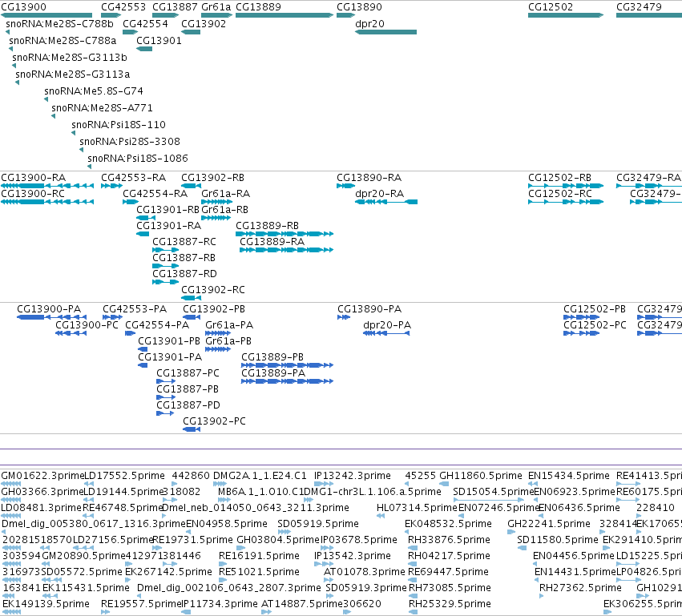Open the CG42553-PA protein label

point(135,309)
